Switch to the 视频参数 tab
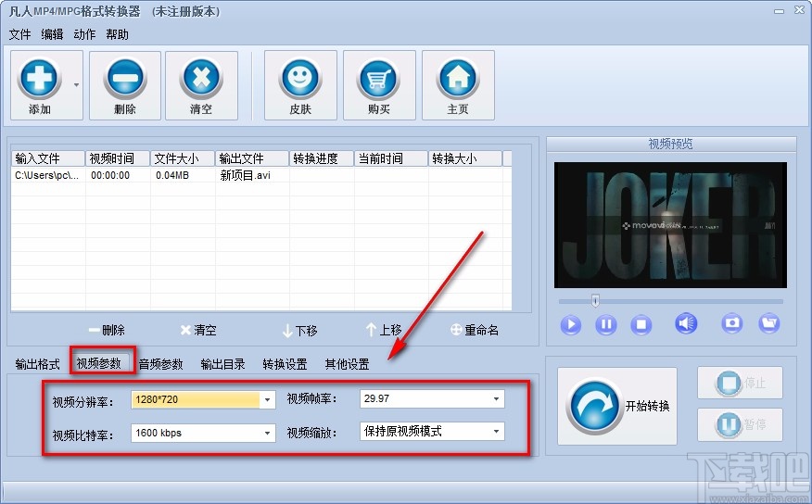The width and height of the screenshot is (812, 504). [99, 364]
